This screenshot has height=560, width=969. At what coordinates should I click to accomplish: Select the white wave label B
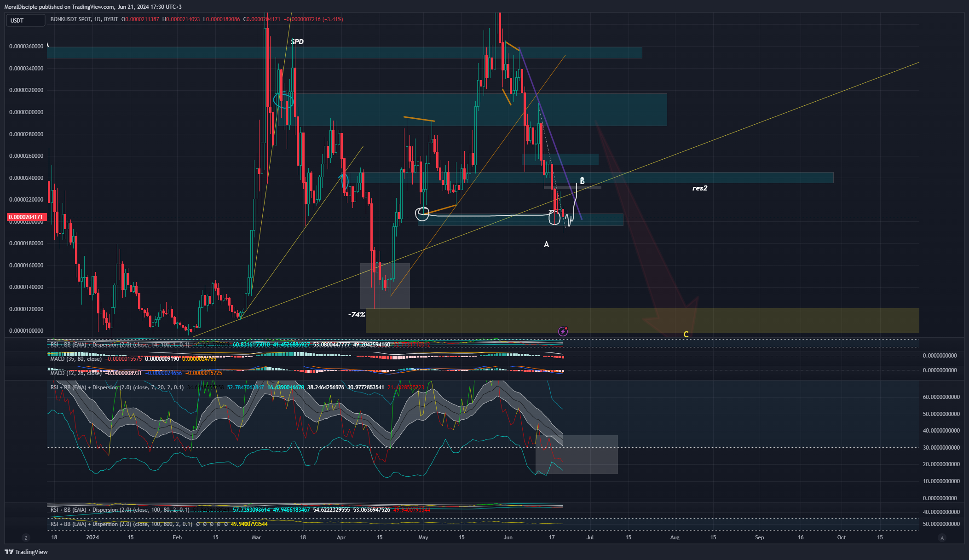point(582,181)
